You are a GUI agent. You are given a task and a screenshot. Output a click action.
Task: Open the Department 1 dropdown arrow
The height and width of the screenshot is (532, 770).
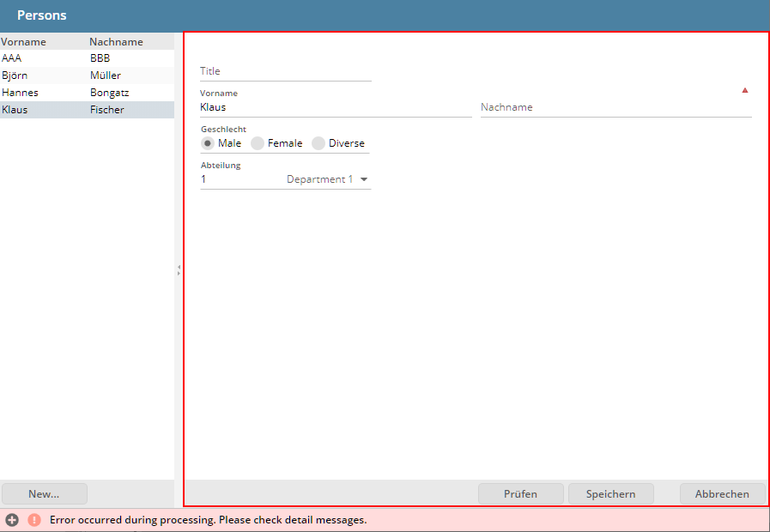click(x=364, y=179)
